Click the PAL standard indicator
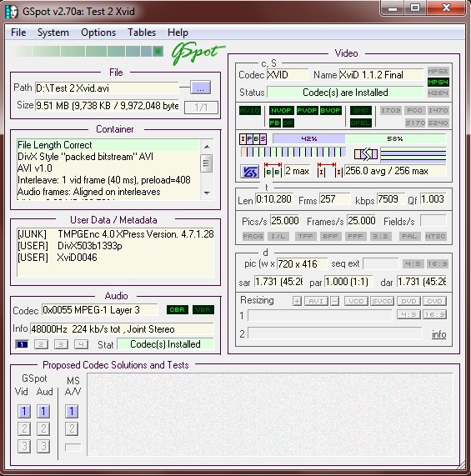 pyautogui.click(x=409, y=236)
